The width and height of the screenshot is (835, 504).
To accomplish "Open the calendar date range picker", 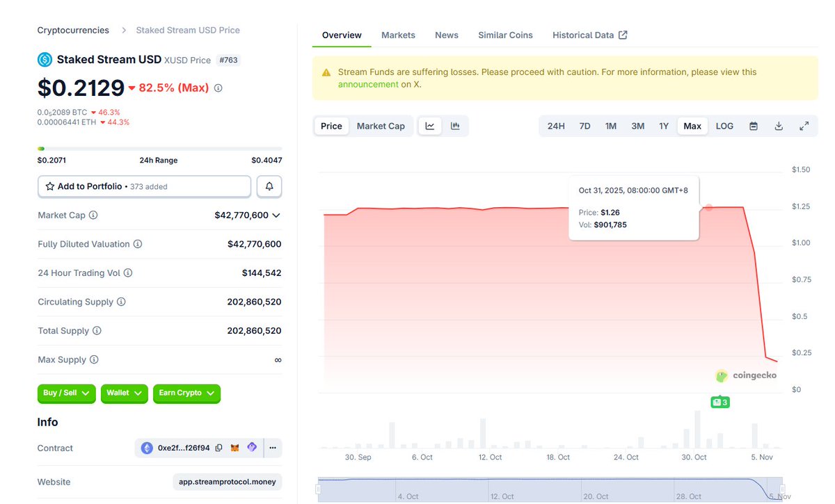I will coord(754,126).
